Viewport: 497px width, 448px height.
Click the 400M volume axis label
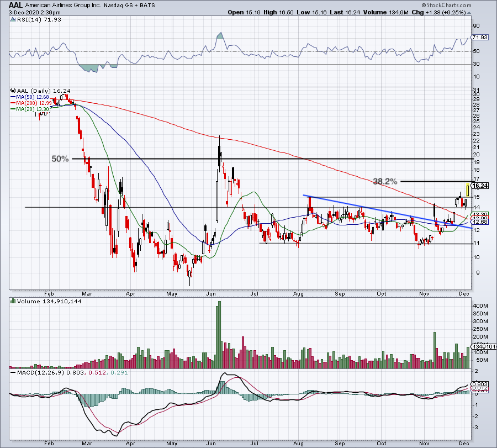point(480,306)
